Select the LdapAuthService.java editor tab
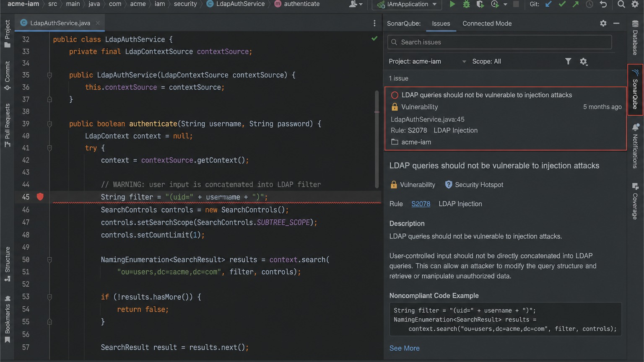This screenshot has height=362, width=644. [x=60, y=23]
